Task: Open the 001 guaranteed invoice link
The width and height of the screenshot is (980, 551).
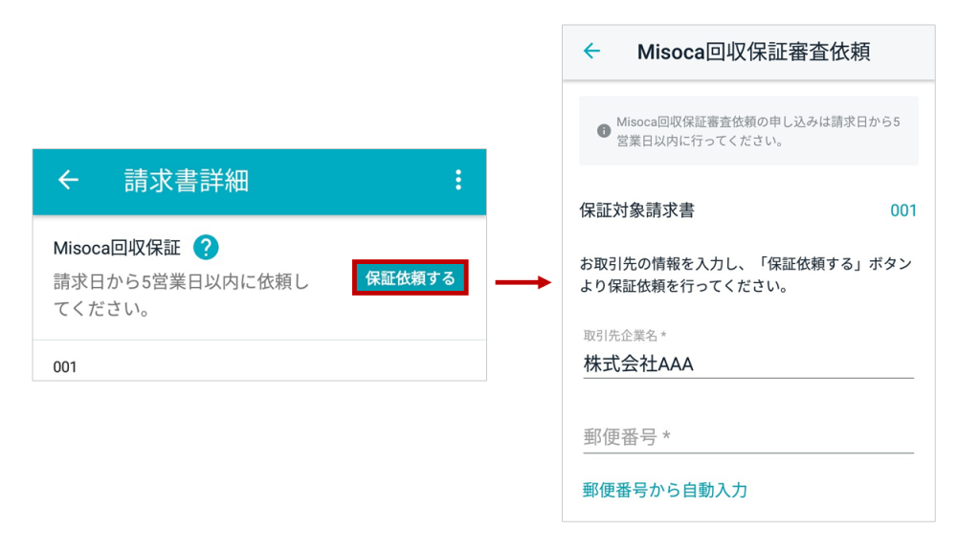Action: click(x=903, y=210)
